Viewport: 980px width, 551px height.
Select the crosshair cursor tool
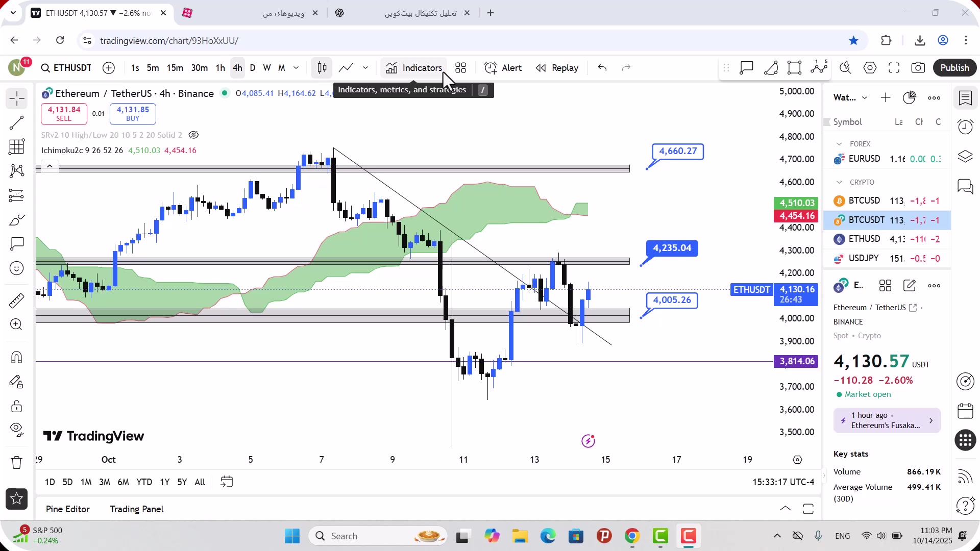pos(16,98)
